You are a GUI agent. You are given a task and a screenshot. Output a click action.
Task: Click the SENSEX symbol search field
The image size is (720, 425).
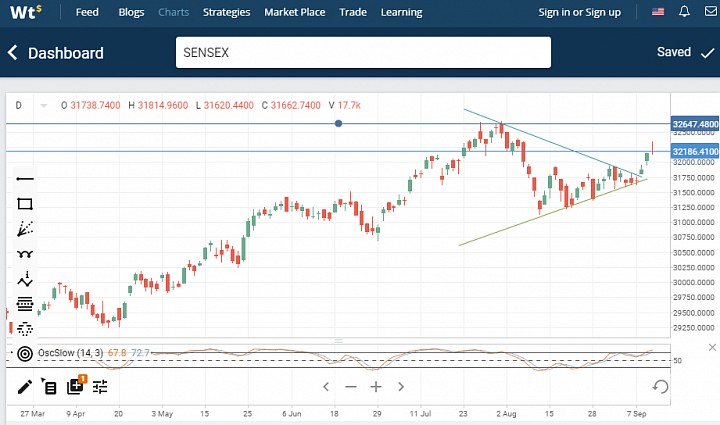[x=363, y=52]
